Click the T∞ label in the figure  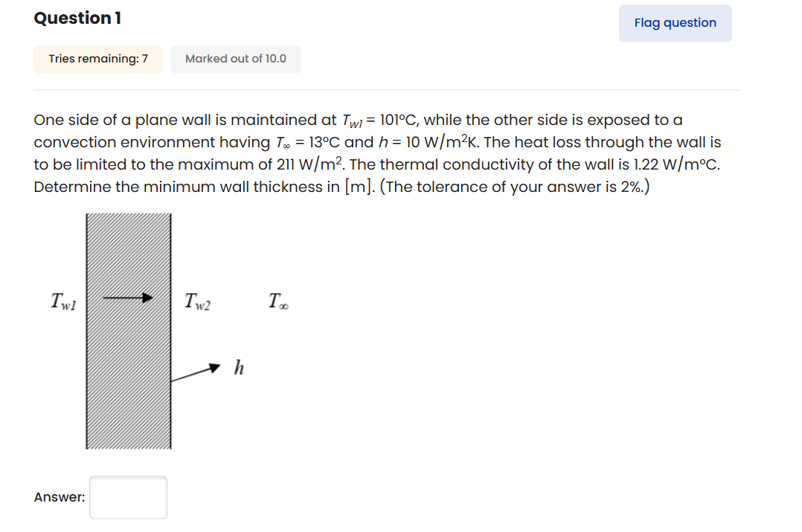click(278, 300)
